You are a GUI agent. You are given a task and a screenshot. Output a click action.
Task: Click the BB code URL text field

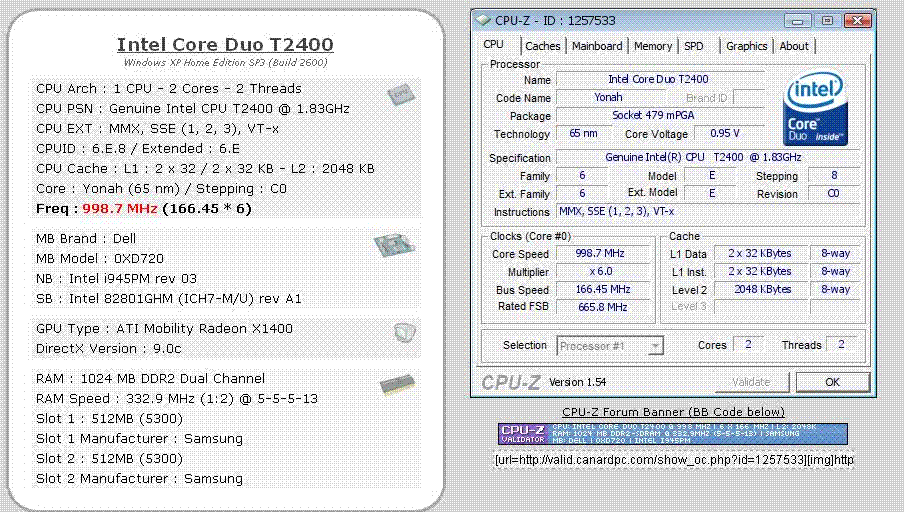[x=673, y=460]
